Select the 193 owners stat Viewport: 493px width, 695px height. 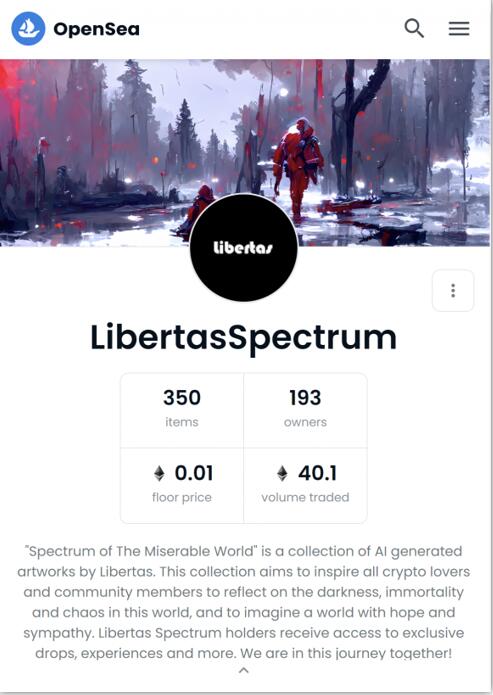point(305,410)
